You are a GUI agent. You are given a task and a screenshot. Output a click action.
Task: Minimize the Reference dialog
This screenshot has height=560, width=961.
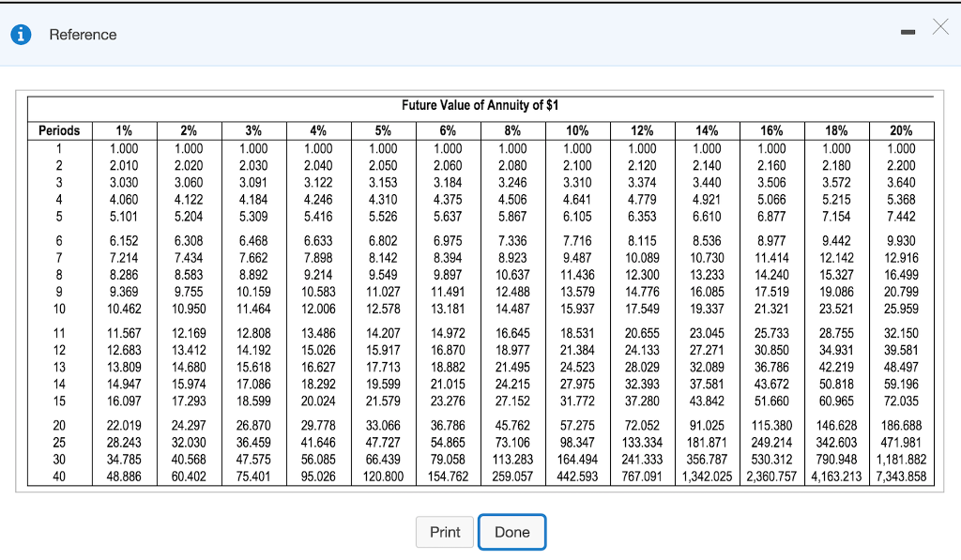(x=908, y=32)
